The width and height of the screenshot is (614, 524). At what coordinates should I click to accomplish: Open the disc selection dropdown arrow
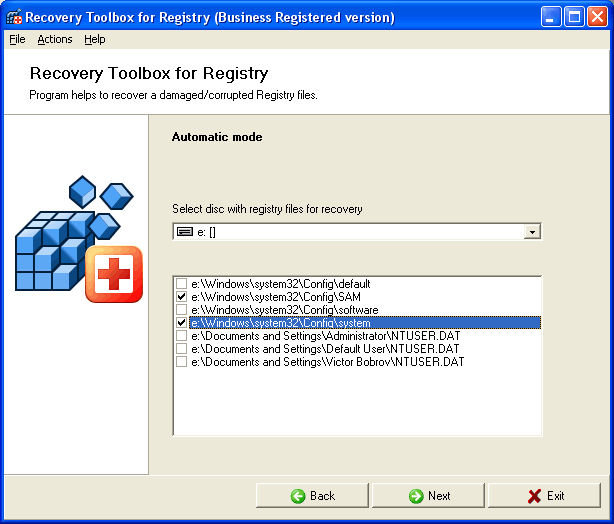click(532, 232)
